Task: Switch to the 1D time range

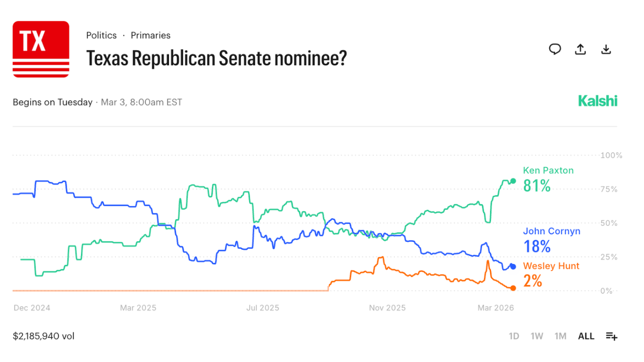Action: (x=514, y=336)
